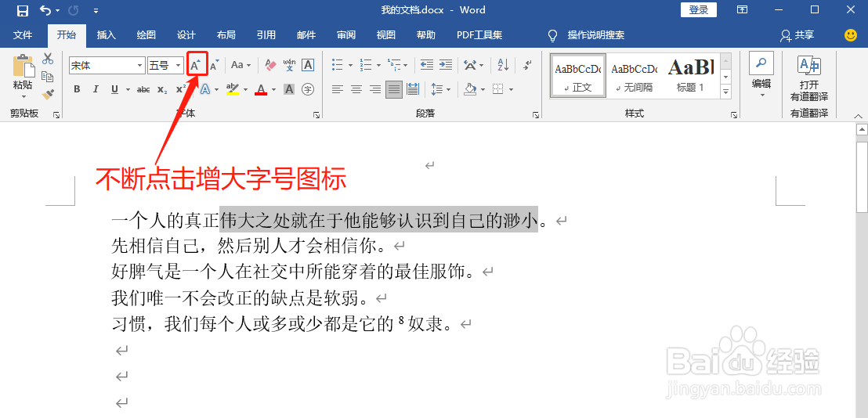This screenshot has height=418, width=868.
Task: Open the phonetic guide (wén) tool
Action: click(x=289, y=65)
